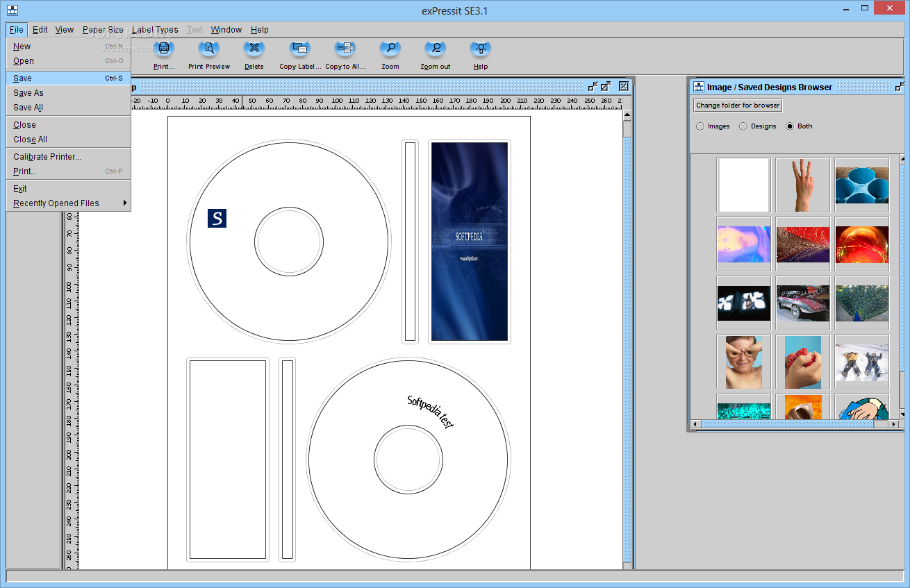Viewport: 910px width, 588px height.
Task: Choose Print... from the File menu
Action: pos(69,171)
